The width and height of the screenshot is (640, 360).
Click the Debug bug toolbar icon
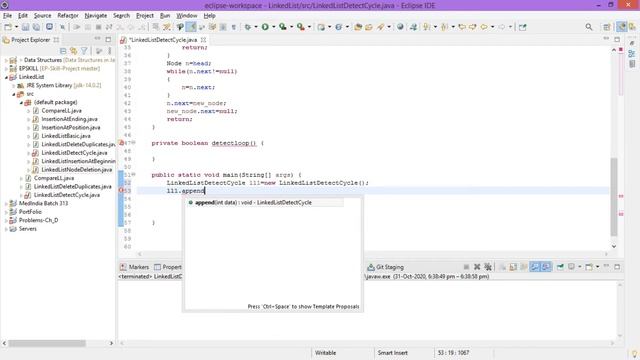click(x=248, y=27)
